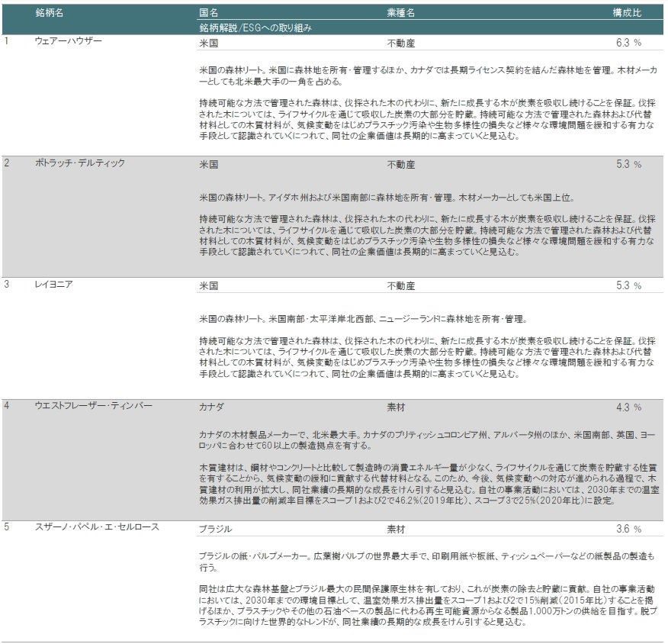
Task: Click the ブラジル country cell
Action: (x=215, y=529)
